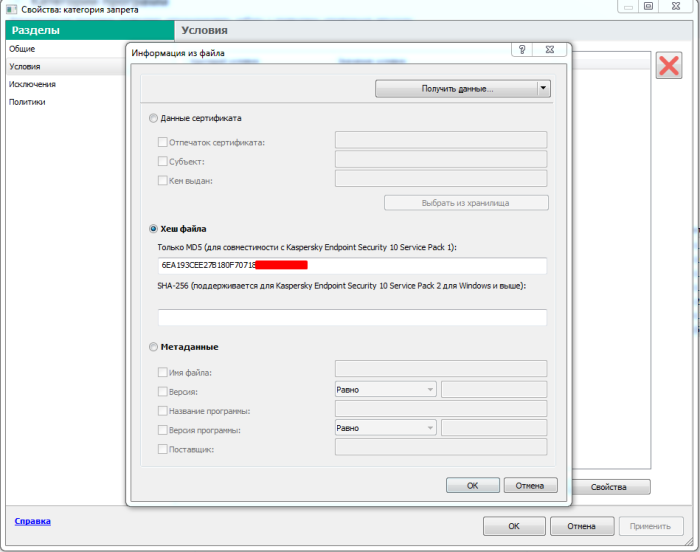Select the Метаданные radio button
This screenshot has width=700, height=552.
(153, 347)
